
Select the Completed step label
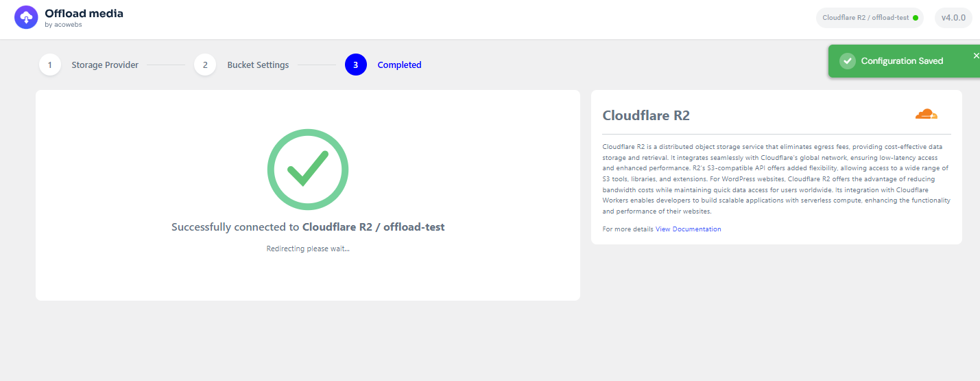point(399,65)
